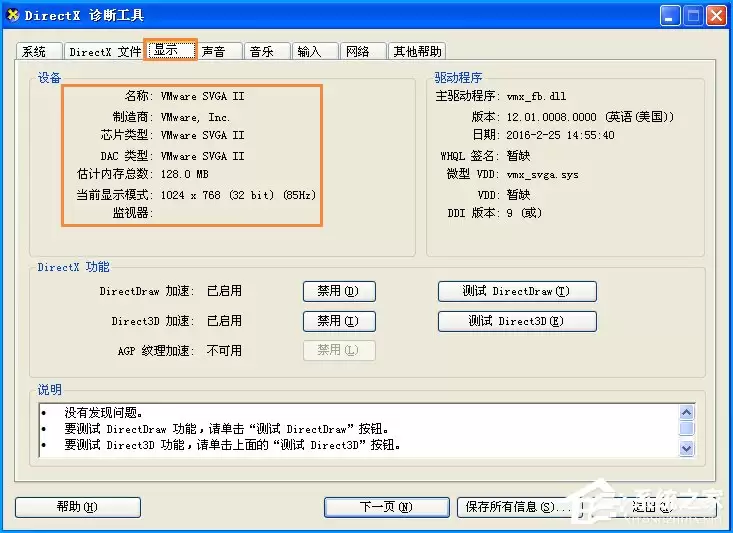Click 保存所有信息(S) button
The width and height of the screenshot is (733, 533).
click(519, 507)
